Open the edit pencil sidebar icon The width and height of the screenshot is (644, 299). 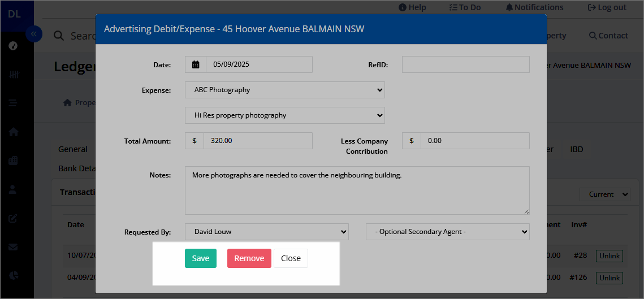click(x=13, y=218)
